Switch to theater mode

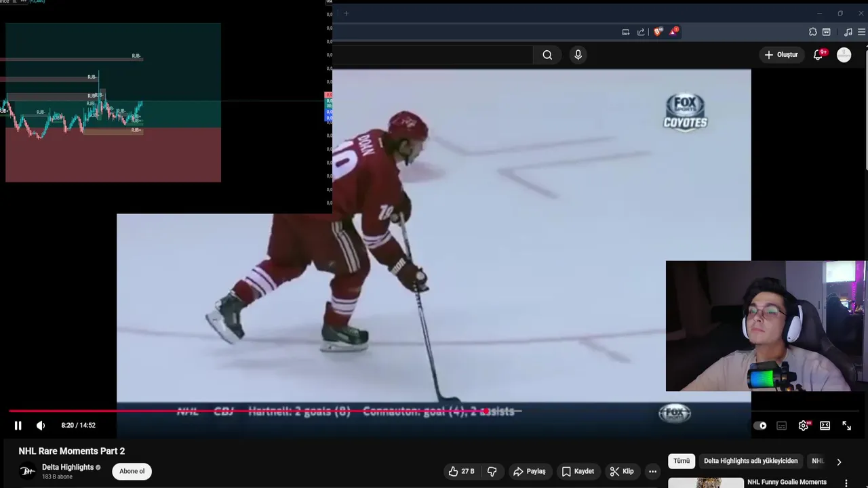(825, 426)
